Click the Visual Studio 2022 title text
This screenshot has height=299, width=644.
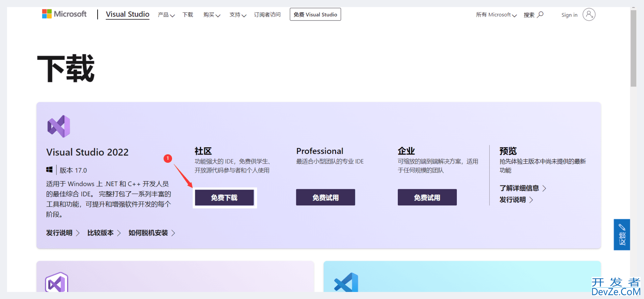tap(87, 152)
